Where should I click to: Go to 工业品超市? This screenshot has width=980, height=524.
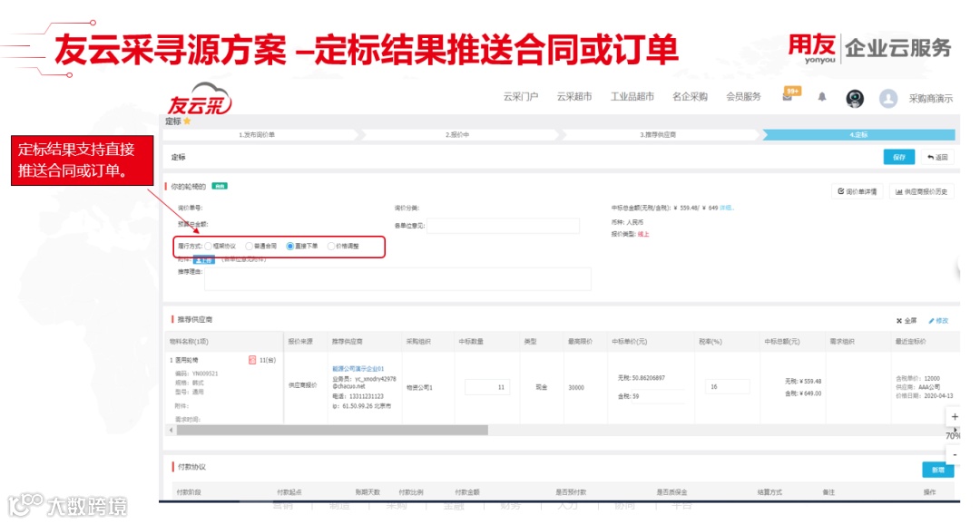coord(632,97)
